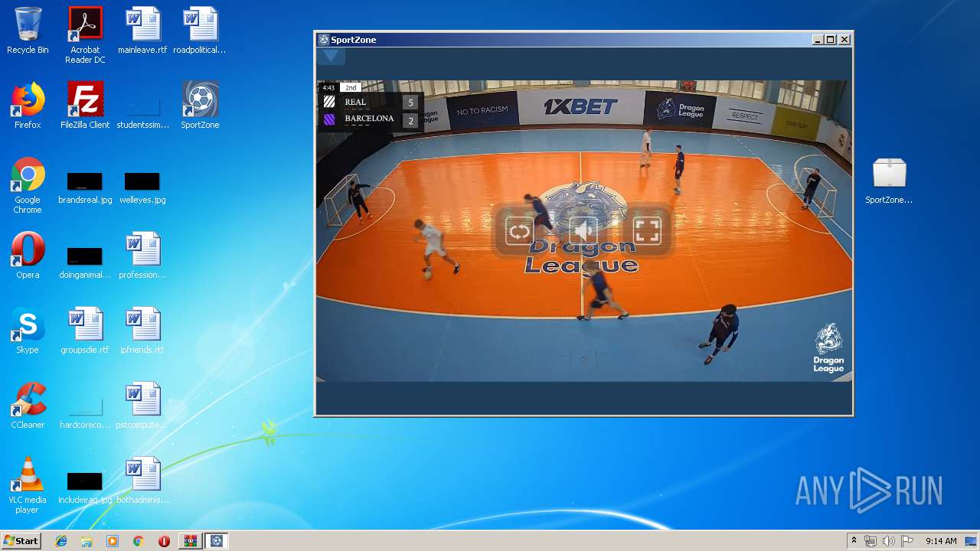Viewport: 980px width, 551px height.
Task: Launch the Skype desktop shortcut
Action: tap(28, 331)
